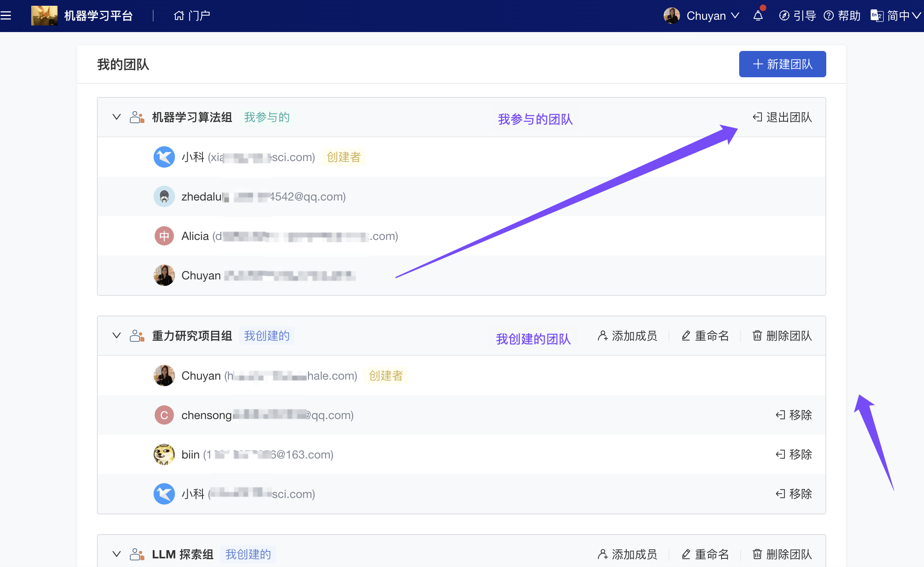The width and height of the screenshot is (924, 567).
Task: Open the 引导 guide compass icon
Action: point(784,16)
